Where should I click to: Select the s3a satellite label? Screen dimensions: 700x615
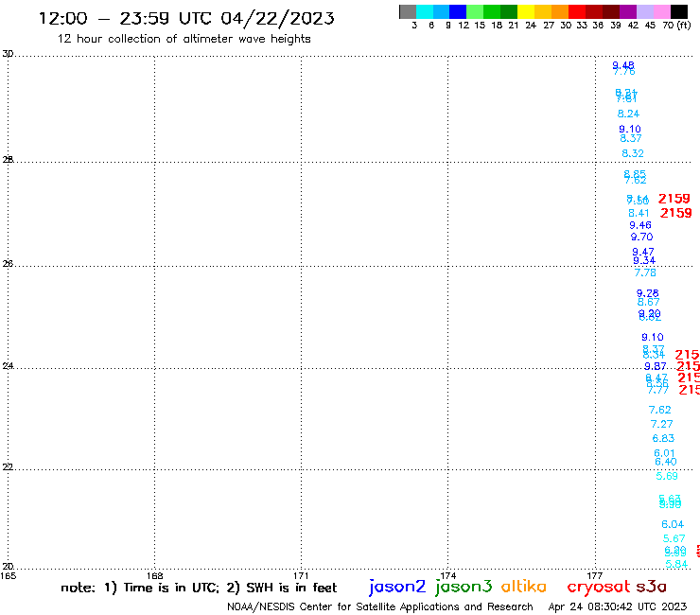(651, 587)
